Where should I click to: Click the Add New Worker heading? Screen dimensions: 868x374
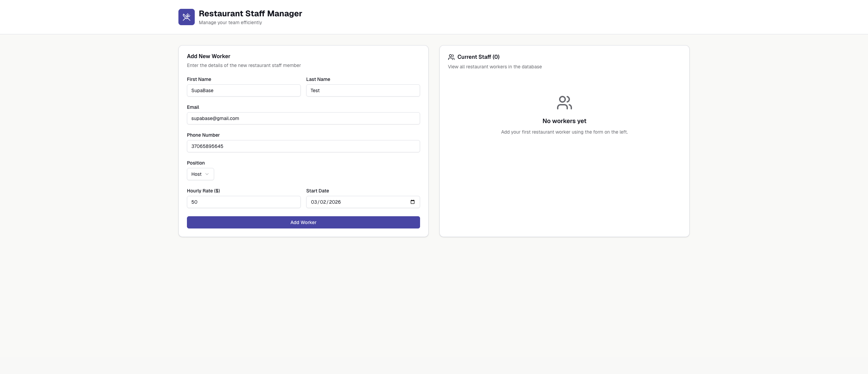click(208, 56)
